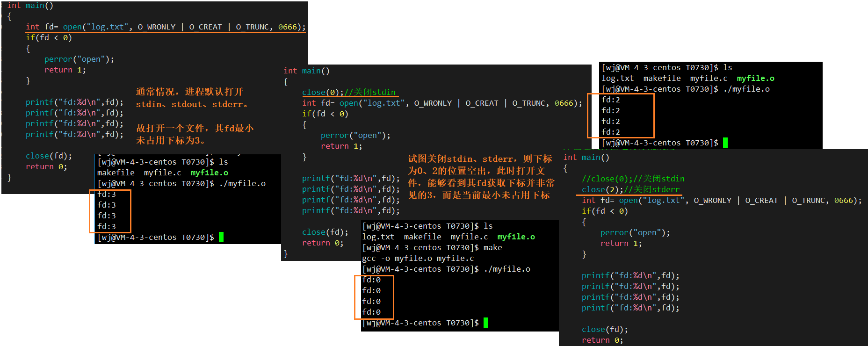Click the green cursor in the fd:0 terminal
This screenshot has height=346, width=868.
tap(486, 323)
